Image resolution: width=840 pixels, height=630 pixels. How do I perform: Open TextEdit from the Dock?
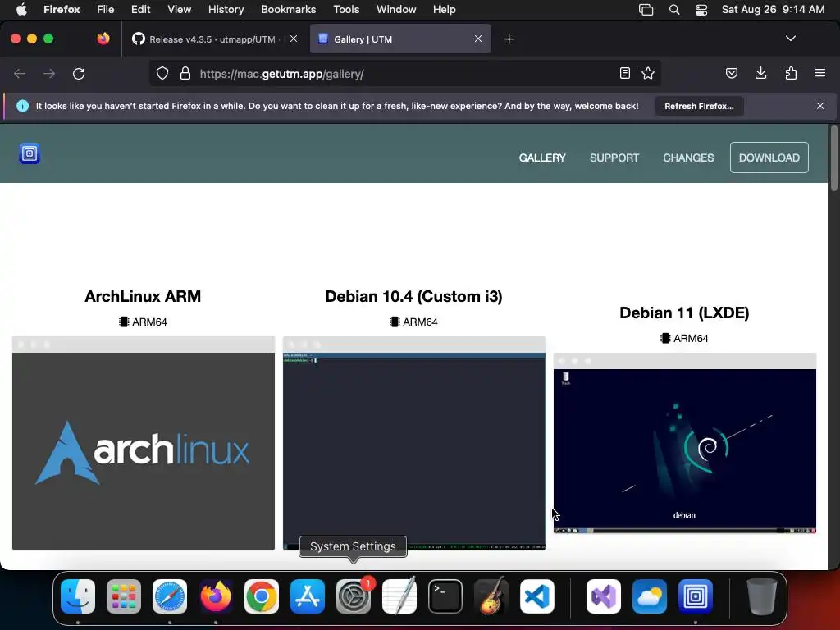399,596
